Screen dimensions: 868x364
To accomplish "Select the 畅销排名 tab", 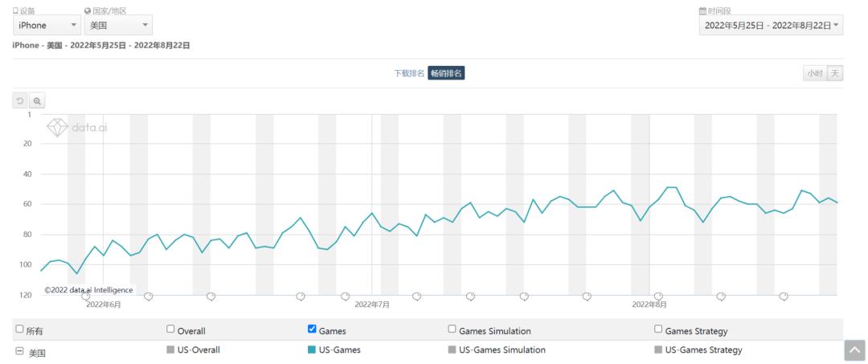I will click(x=447, y=73).
